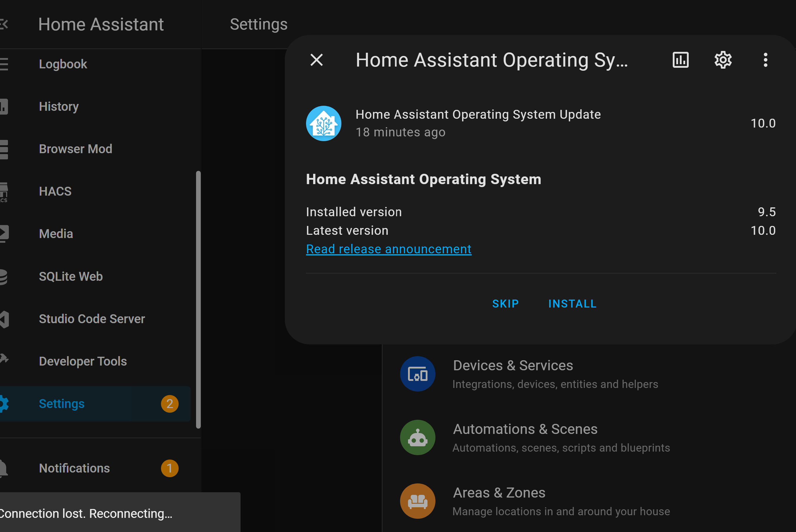796x532 pixels.
Task: Open Automations & Scenes via the robot icon
Action: pyautogui.click(x=417, y=437)
